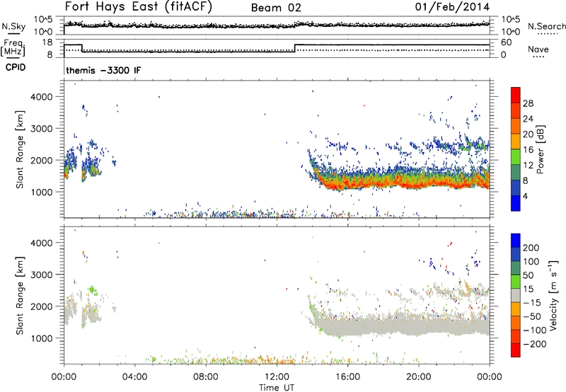
Task: Click the '18' frequency axis value
Action: tap(47, 42)
